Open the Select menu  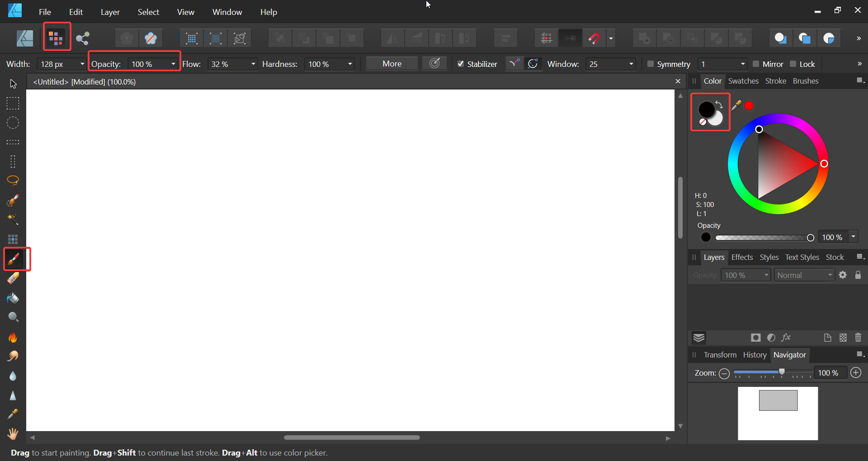click(x=148, y=12)
